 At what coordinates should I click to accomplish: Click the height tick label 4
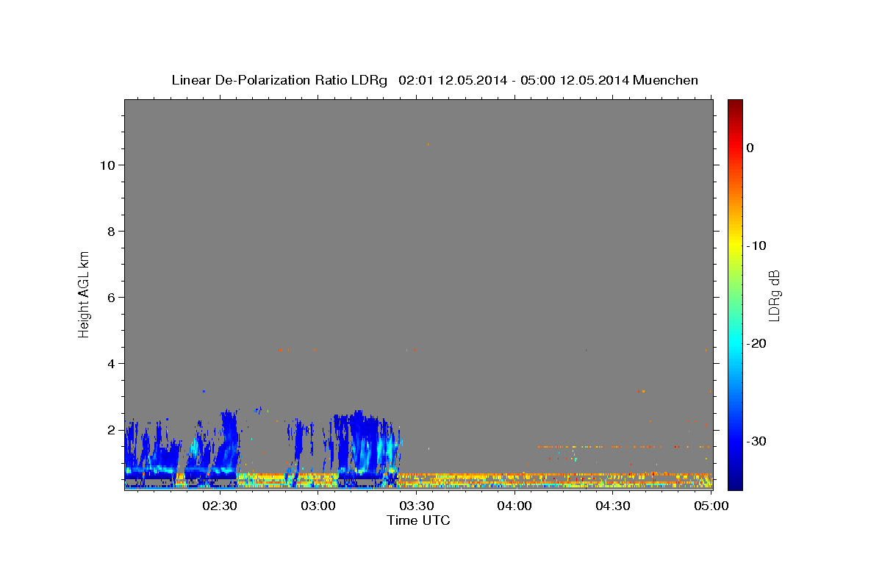click(x=110, y=364)
